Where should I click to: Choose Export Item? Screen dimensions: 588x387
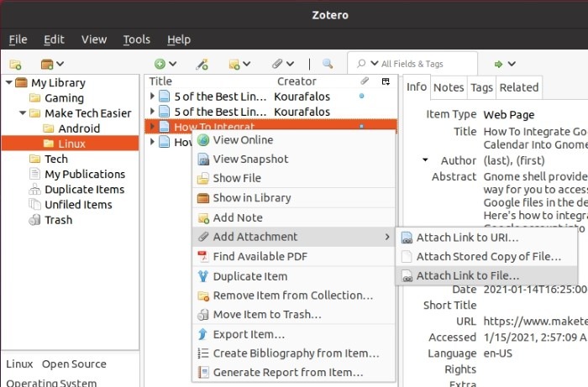point(294,334)
